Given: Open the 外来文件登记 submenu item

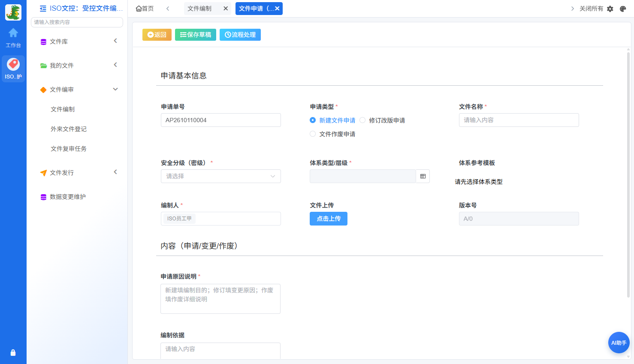Looking at the screenshot, I should click(69, 129).
